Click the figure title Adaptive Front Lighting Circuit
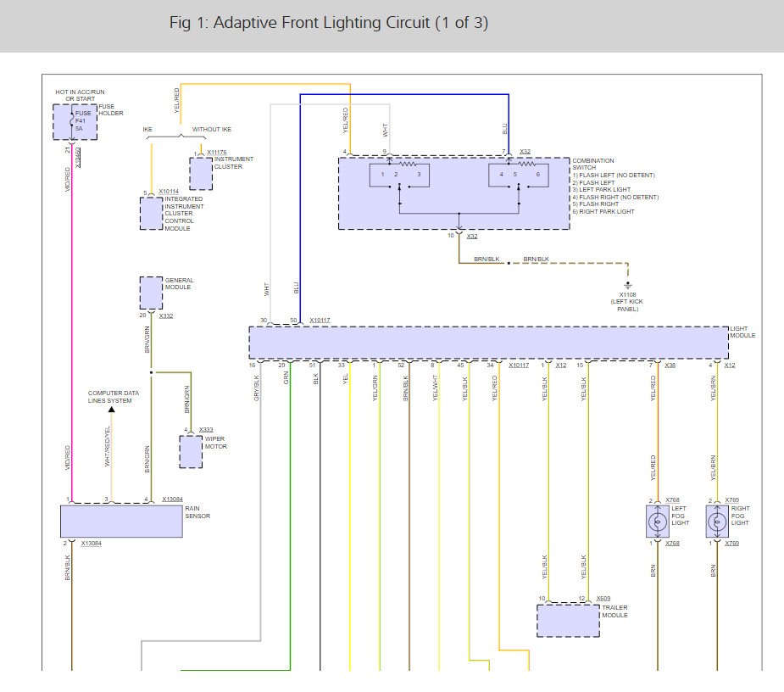The width and height of the screenshot is (784, 692). pyautogui.click(x=329, y=23)
